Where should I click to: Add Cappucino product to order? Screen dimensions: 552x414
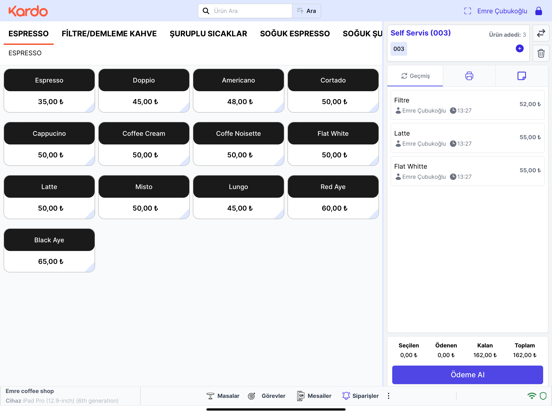pyautogui.click(x=49, y=144)
